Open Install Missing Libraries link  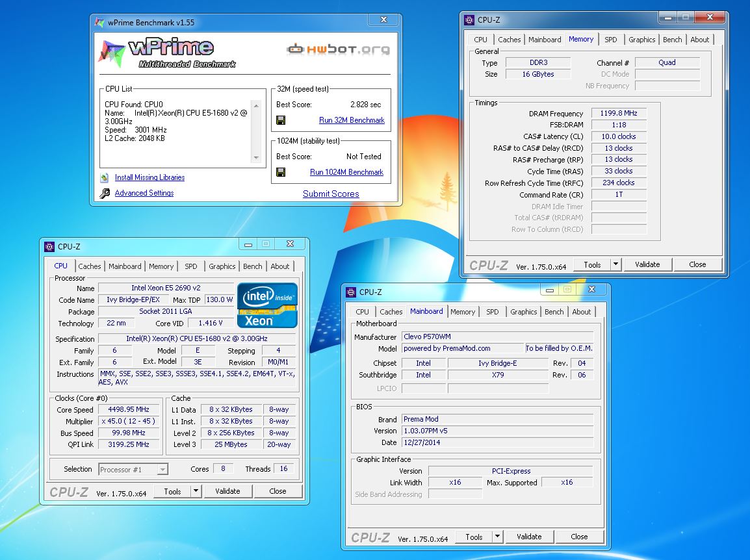tap(149, 177)
